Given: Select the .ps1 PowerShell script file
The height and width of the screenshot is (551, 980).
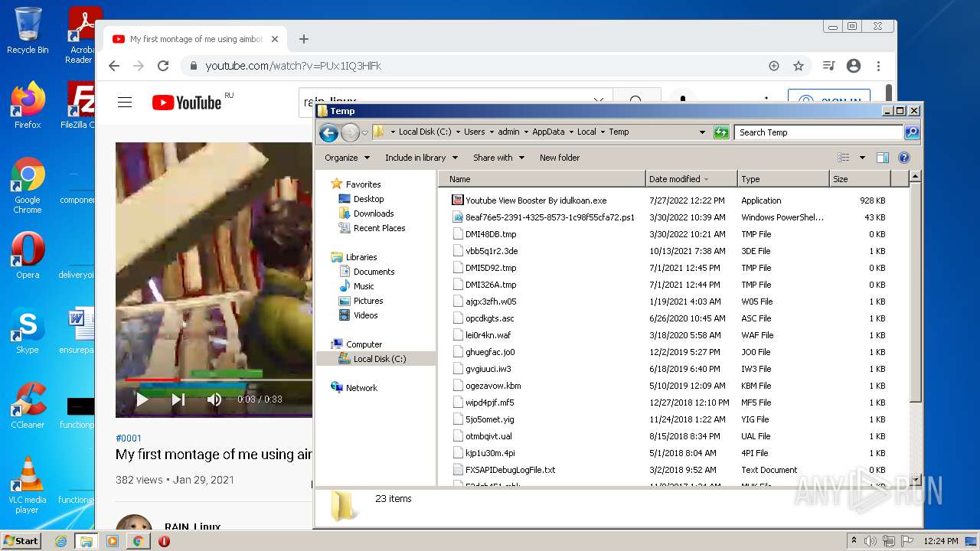Looking at the screenshot, I should coord(550,217).
